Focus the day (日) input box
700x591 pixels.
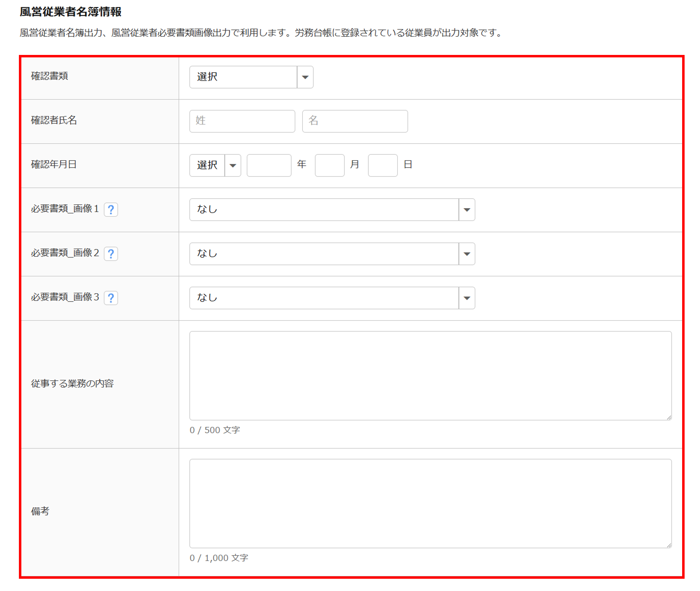(383, 165)
